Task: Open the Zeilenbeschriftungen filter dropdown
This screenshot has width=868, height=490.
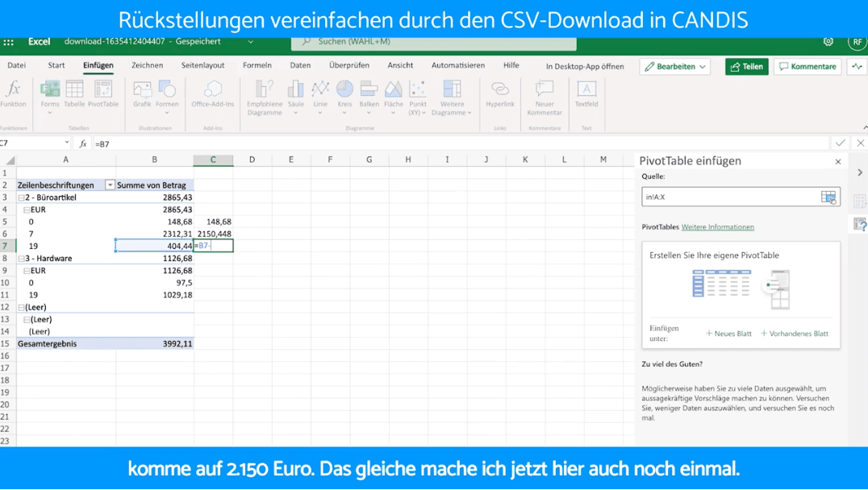Action: click(x=110, y=185)
